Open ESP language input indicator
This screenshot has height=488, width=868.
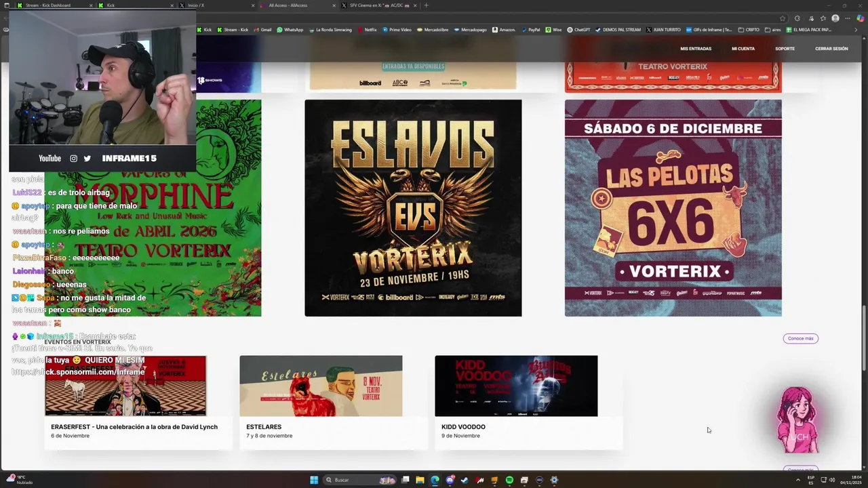[811, 480]
